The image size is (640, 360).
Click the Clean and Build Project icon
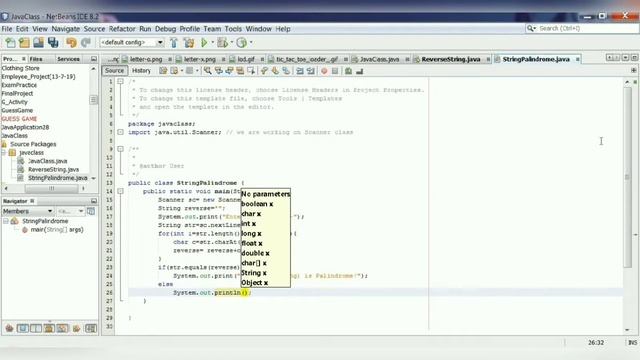pyautogui.click(x=189, y=42)
